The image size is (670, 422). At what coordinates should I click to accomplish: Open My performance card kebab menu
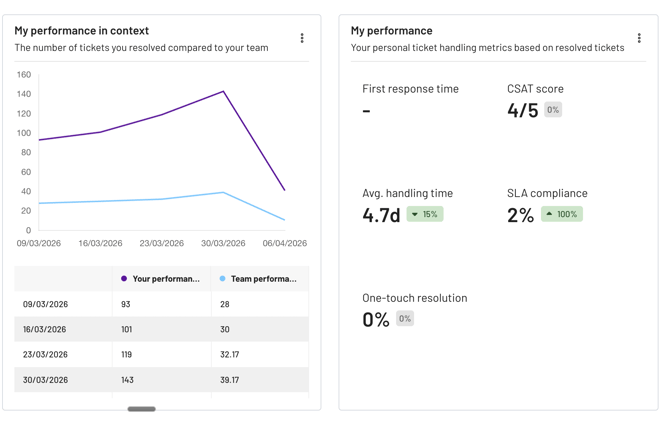[639, 38]
